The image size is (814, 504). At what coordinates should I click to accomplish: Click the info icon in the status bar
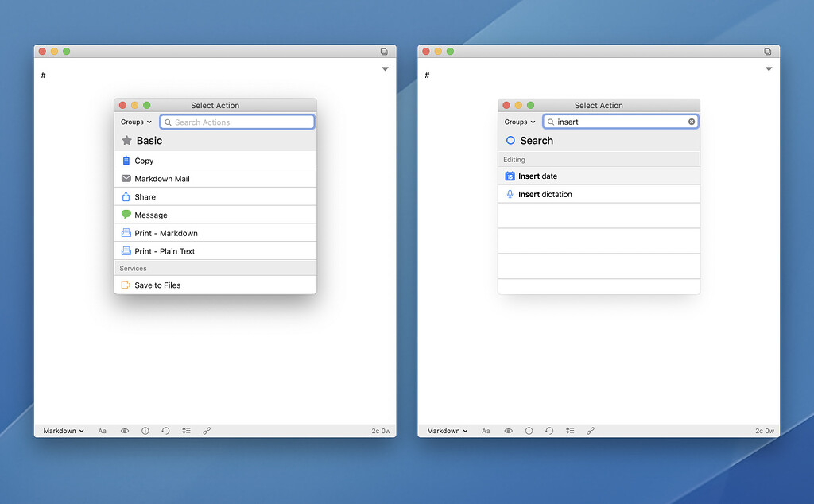(145, 430)
